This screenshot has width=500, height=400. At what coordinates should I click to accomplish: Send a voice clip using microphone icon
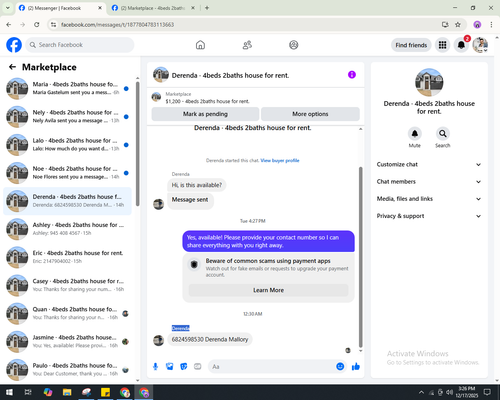coord(156,367)
